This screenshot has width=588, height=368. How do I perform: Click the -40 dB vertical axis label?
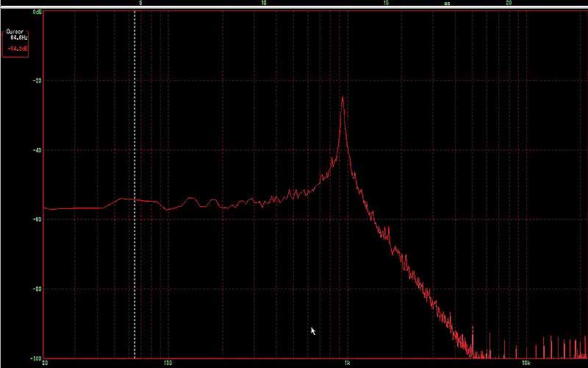coord(37,150)
